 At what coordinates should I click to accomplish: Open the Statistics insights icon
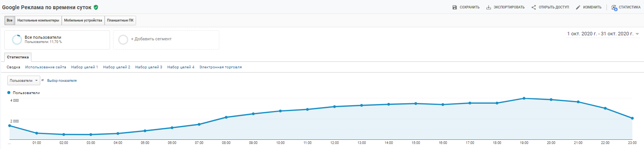(614, 8)
